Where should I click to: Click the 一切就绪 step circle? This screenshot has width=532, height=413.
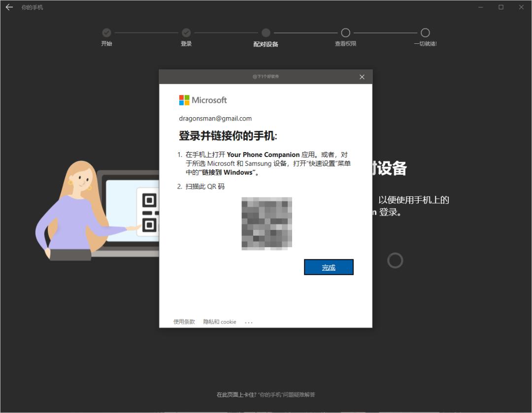tap(425, 33)
